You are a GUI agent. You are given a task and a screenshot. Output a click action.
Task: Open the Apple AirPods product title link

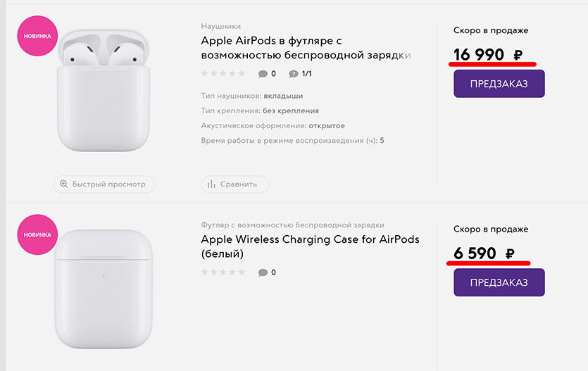[x=306, y=48]
